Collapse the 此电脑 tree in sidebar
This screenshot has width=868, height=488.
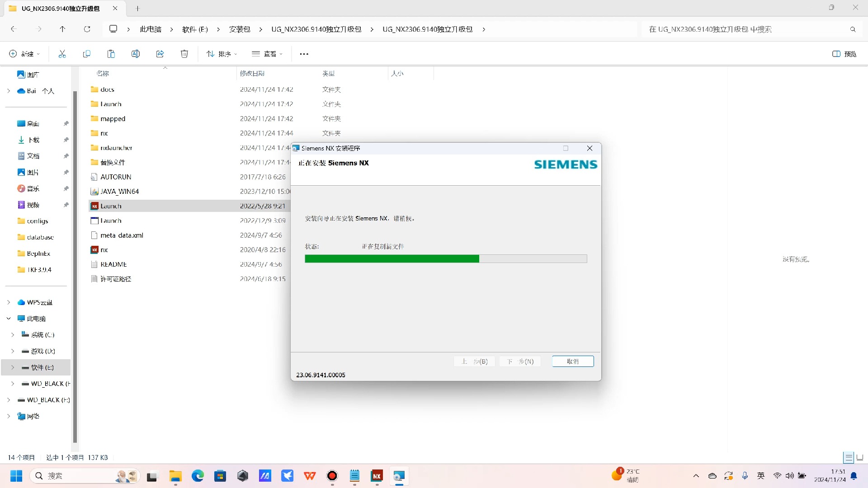click(x=8, y=318)
